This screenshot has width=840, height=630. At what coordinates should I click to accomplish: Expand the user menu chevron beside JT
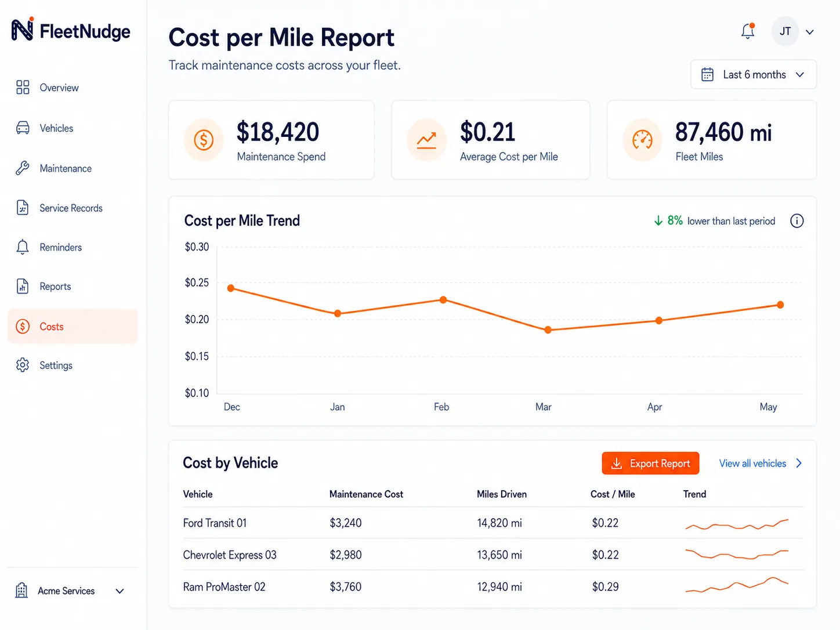pos(810,32)
